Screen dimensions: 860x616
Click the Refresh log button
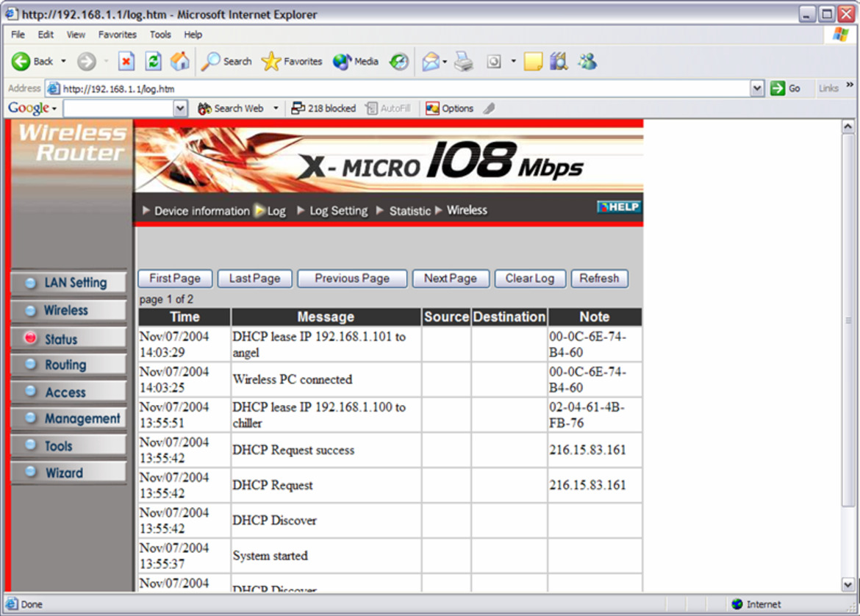(600, 279)
